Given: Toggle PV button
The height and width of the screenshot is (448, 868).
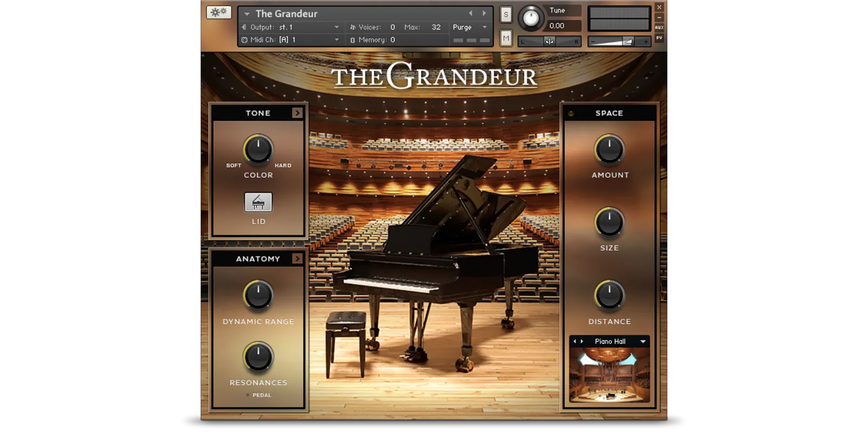Looking at the screenshot, I should tap(659, 38).
